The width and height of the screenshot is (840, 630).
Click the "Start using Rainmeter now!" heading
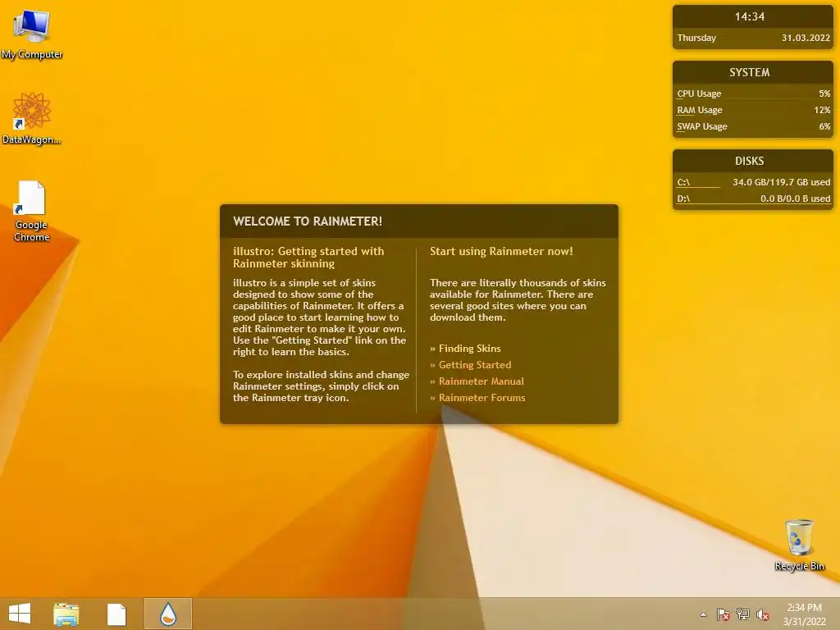pyautogui.click(x=501, y=251)
